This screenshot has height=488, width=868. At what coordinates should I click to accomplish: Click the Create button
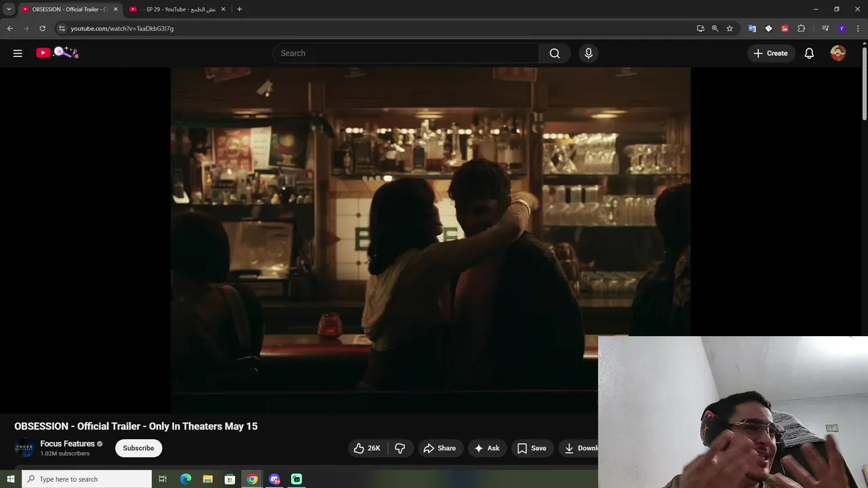coord(771,53)
